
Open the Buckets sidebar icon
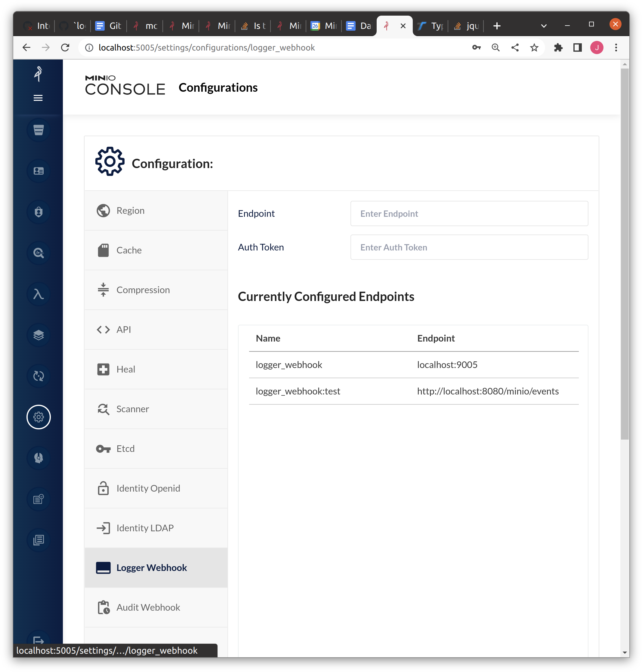coord(38,130)
